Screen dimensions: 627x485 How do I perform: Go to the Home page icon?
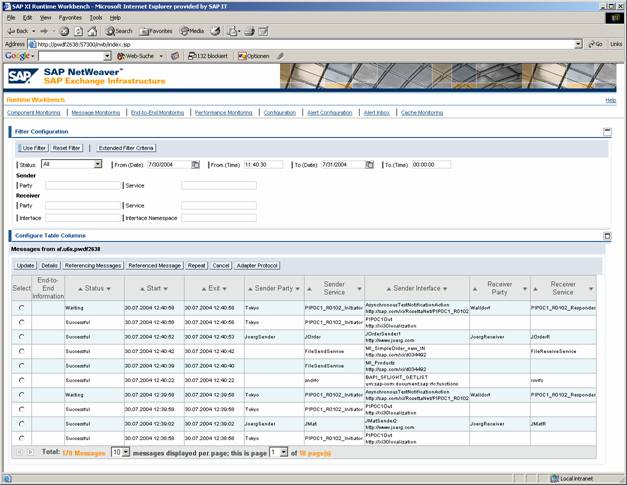pos(92,31)
